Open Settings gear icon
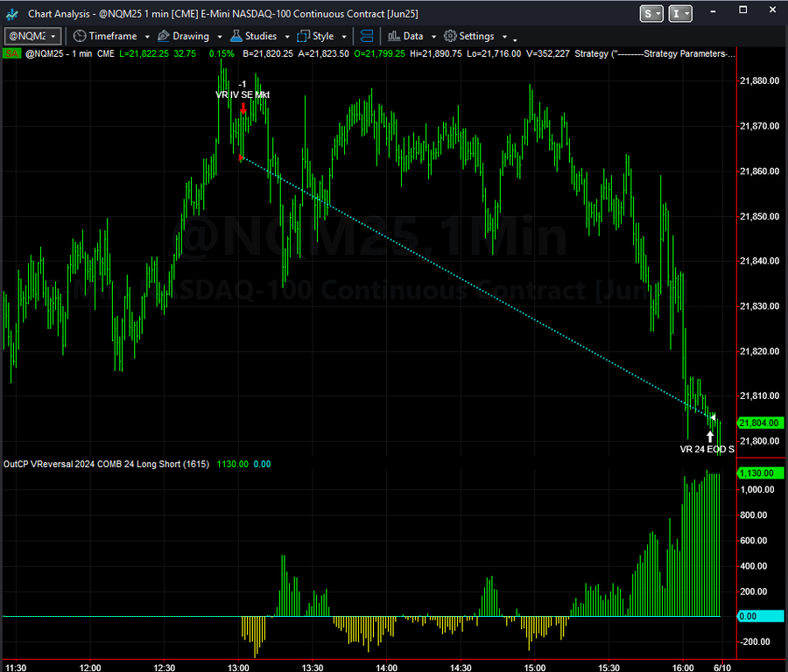The image size is (788, 672). coord(450,36)
